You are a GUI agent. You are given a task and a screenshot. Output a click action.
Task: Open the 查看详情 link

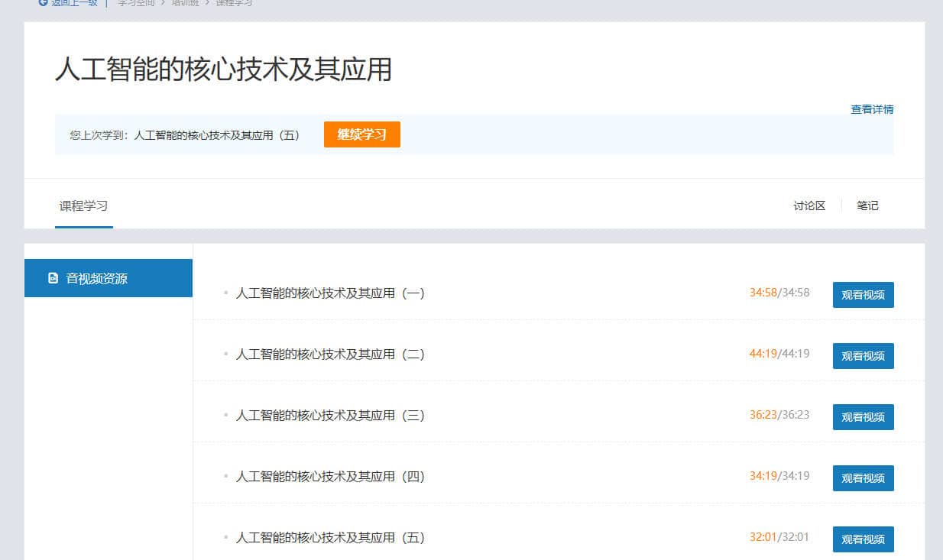[872, 109]
